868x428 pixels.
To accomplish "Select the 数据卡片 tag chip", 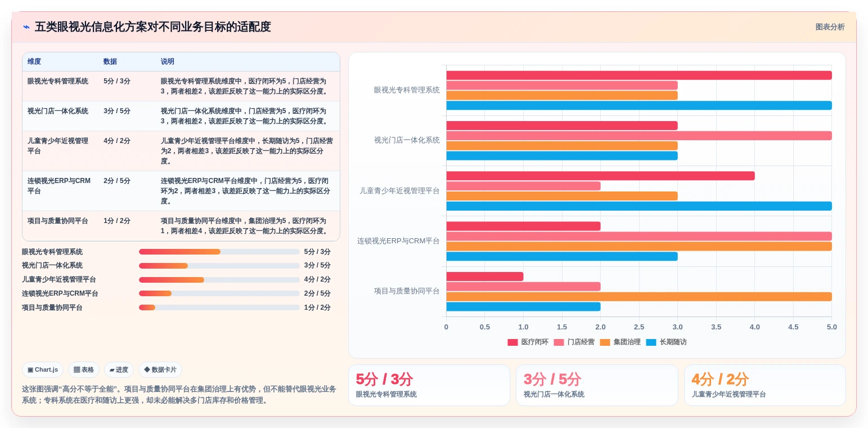I will [160, 370].
